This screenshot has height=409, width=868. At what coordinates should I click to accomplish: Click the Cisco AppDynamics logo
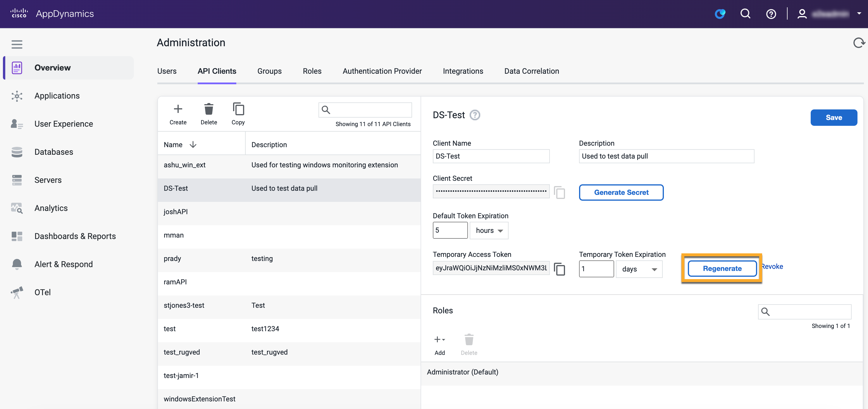pos(52,13)
